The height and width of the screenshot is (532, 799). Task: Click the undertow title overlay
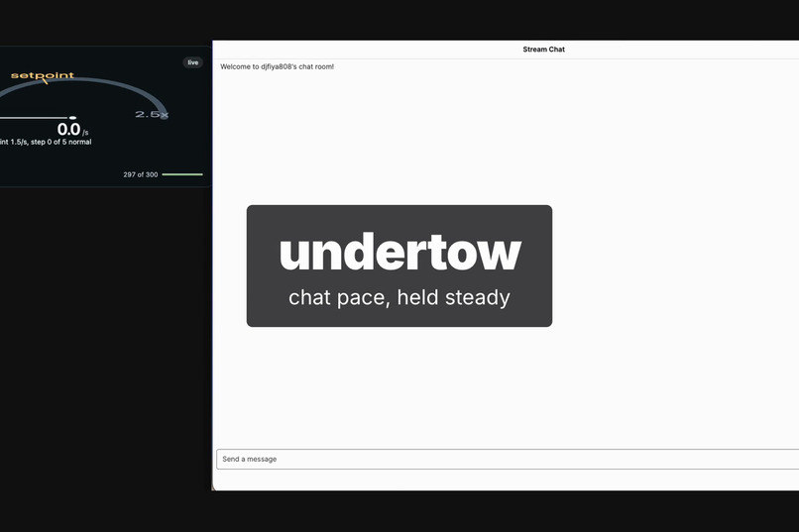coord(400,252)
